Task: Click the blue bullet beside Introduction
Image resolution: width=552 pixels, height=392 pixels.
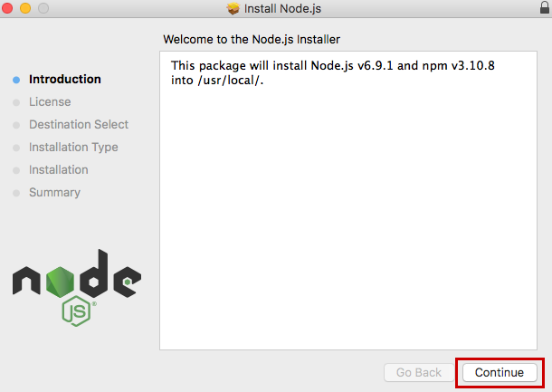Action: (x=16, y=80)
